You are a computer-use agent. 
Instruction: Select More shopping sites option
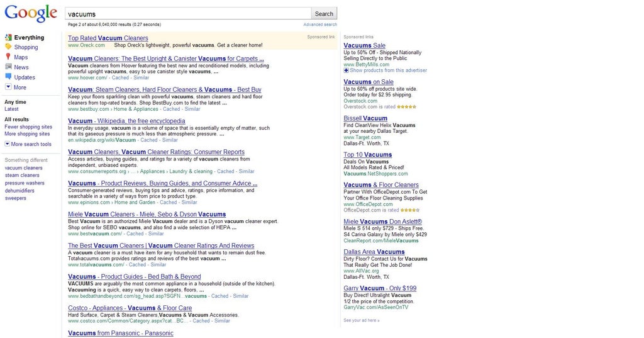click(x=27, y=134)
